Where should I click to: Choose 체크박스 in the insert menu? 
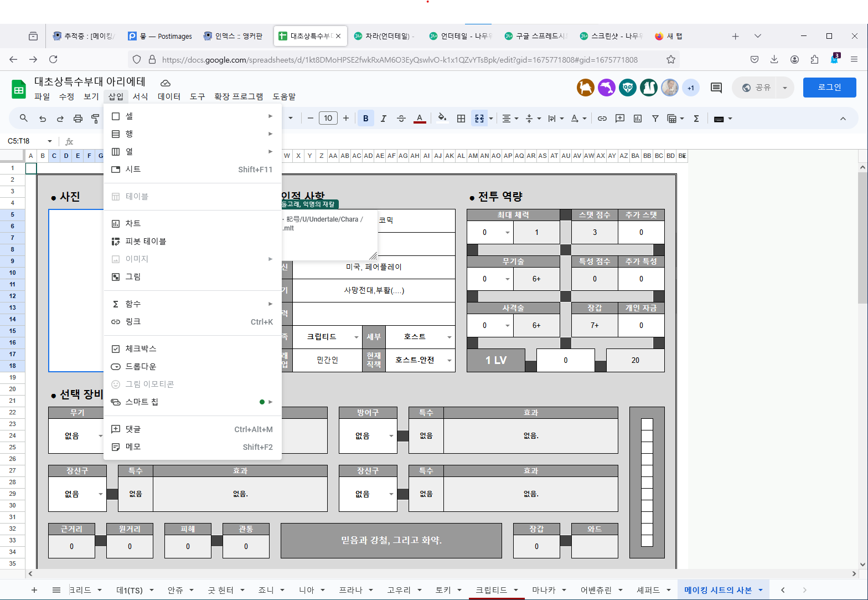(x=141, y=349)
